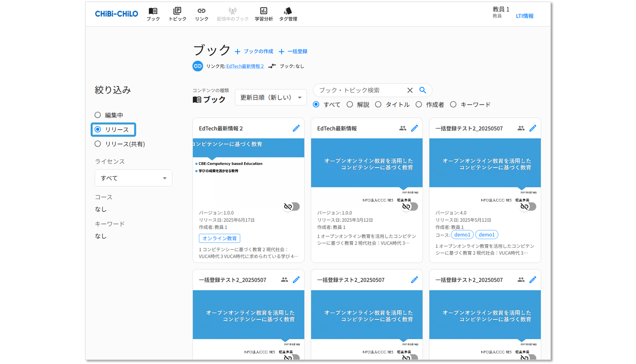Click the オンライン教育 keyword tag
This screenshot has height=364, width=636.
(219, 238)
